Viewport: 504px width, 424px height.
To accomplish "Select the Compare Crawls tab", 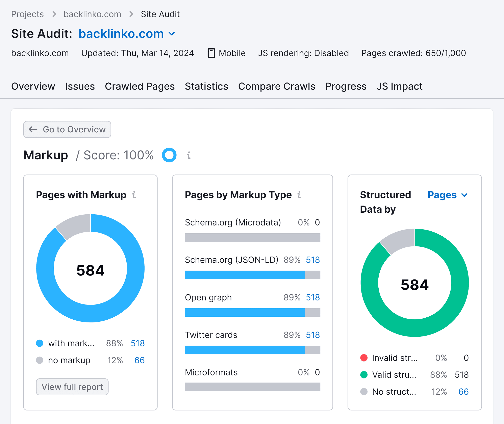I will pos(277,86).
